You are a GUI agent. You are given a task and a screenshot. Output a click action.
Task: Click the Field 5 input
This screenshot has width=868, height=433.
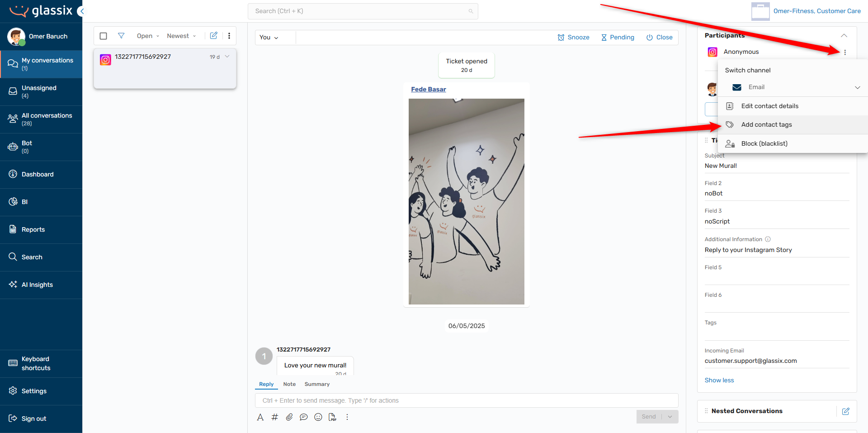click(777, 278)
